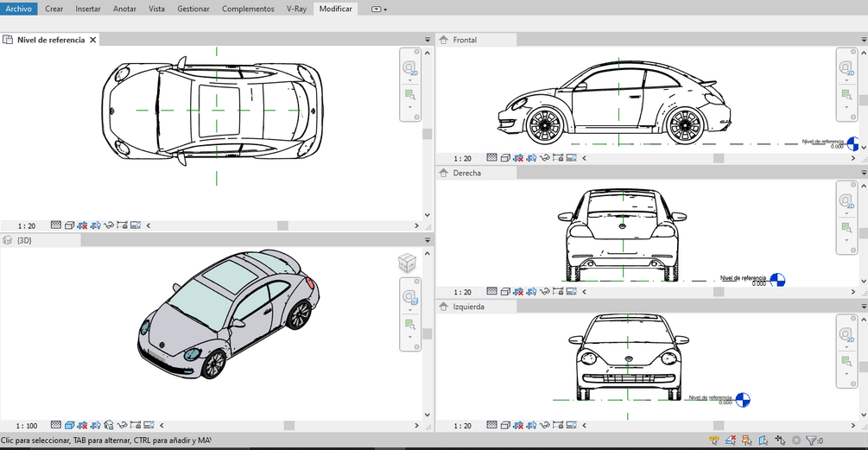Click scroll-down arrow in Nivel de referencia view
Image resolution: width=868 pixels, height=450 pixels.
click(x=428, y=215)
